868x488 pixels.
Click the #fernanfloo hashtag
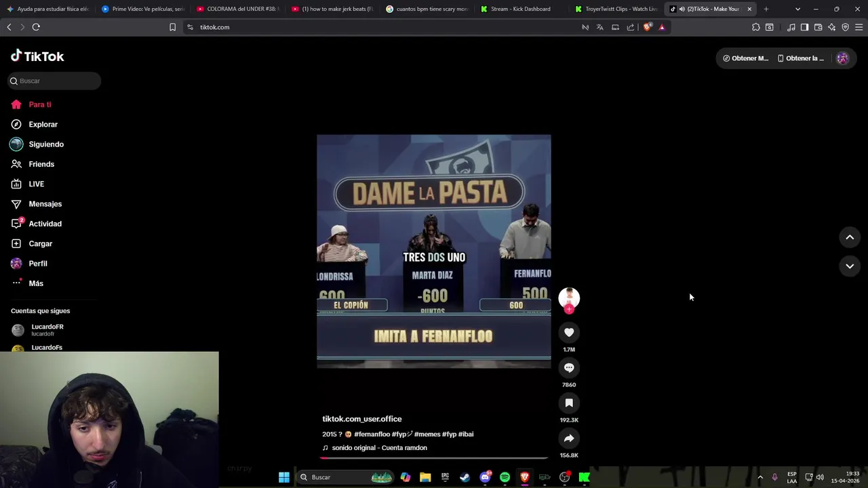[x=372, y=434]
